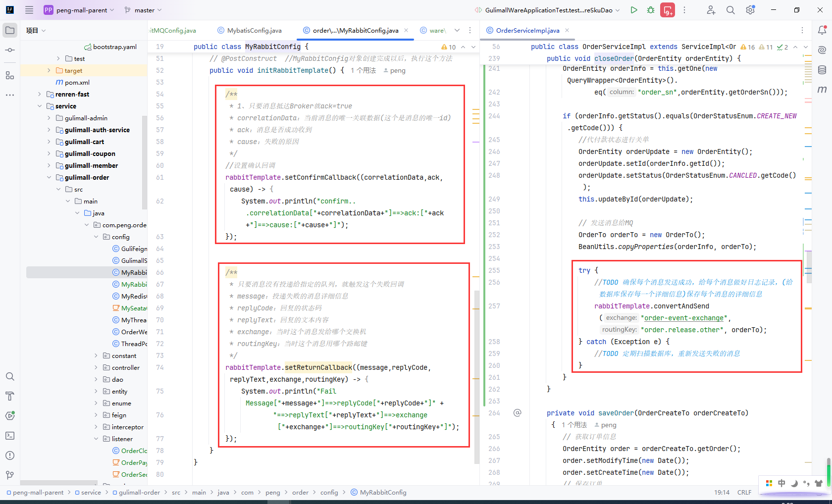Screen dimensions: 832x504
Task: Collapse the config package
Action: (x=96, y=237)
